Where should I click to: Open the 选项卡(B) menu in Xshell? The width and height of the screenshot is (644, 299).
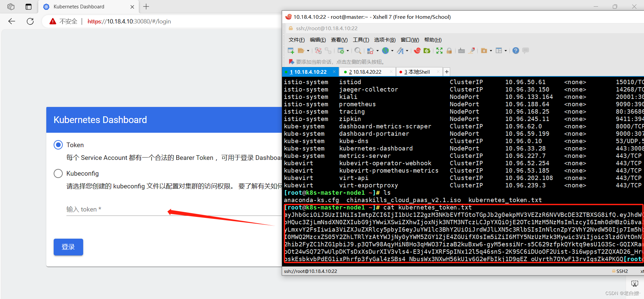385,40
